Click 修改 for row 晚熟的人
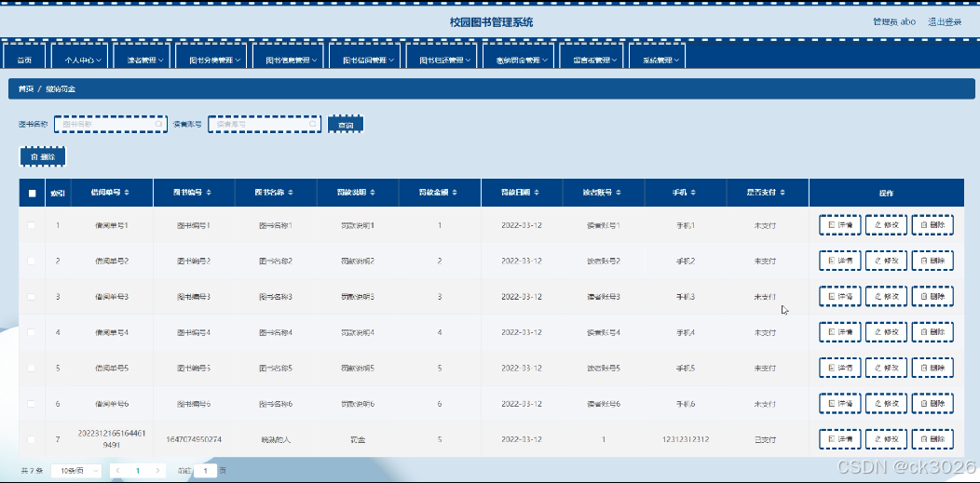The width and height of the screenshot is (980, 483). point(886,439)
